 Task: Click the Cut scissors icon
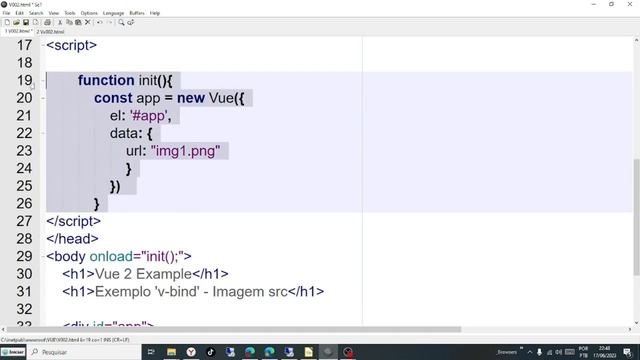tap(60, 22)
